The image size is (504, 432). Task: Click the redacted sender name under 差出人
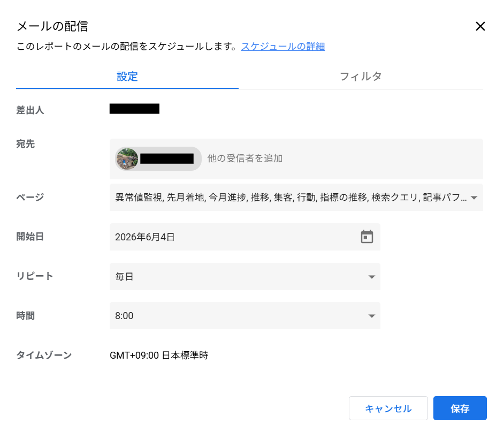point(134,109)
